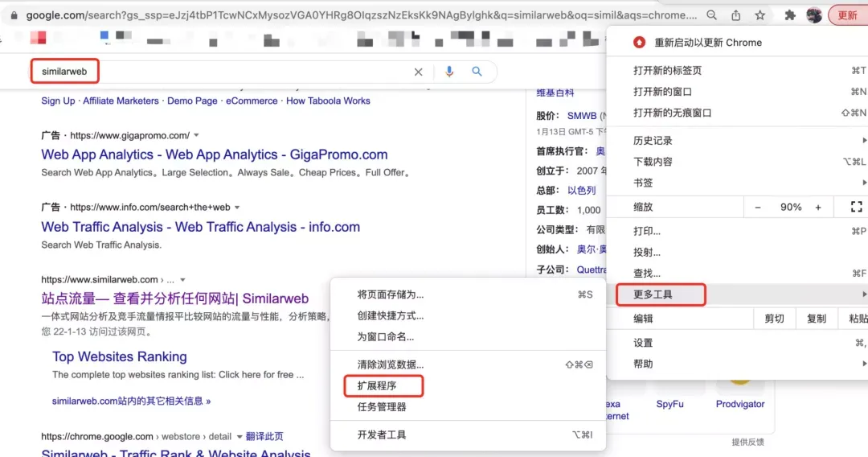The image size is (868, 457).
Task: Expand the 帮助 submenu
Action: point(737,364)
